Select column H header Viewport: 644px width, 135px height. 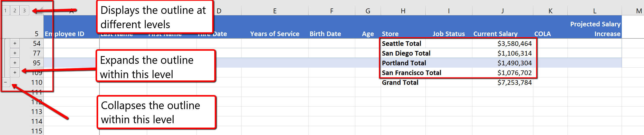click(403, 11)
